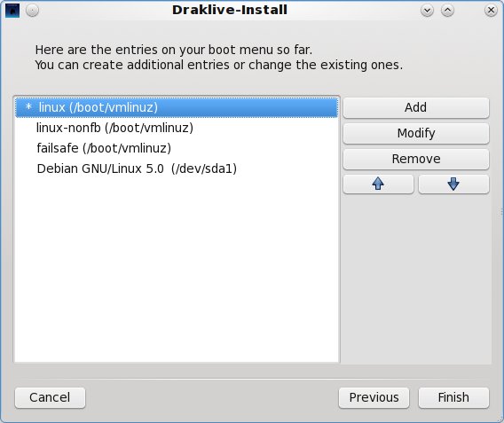This screenshot has width=504, height=423.
Task: Remove the selected boot entry
Action: [416, 159]
